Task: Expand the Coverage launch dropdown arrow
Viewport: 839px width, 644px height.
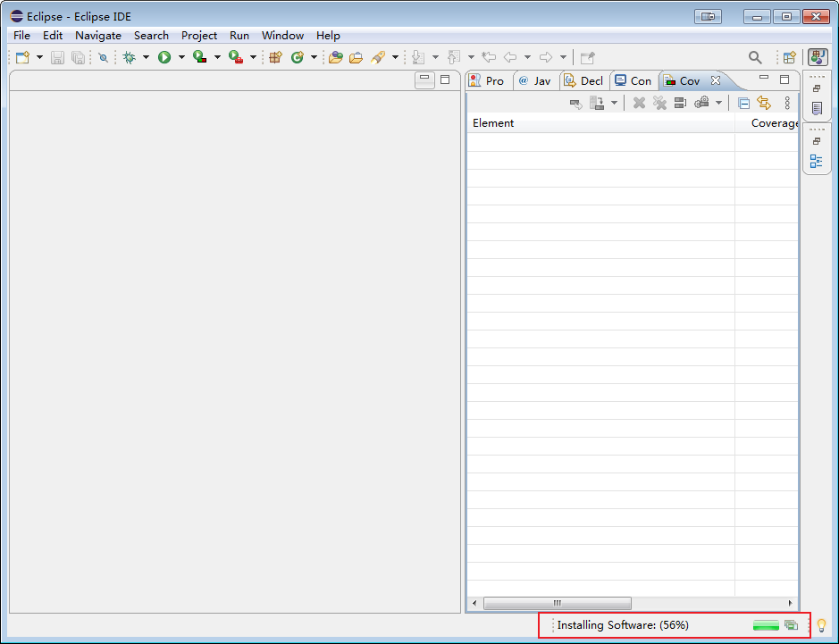Action: point(217,57)
